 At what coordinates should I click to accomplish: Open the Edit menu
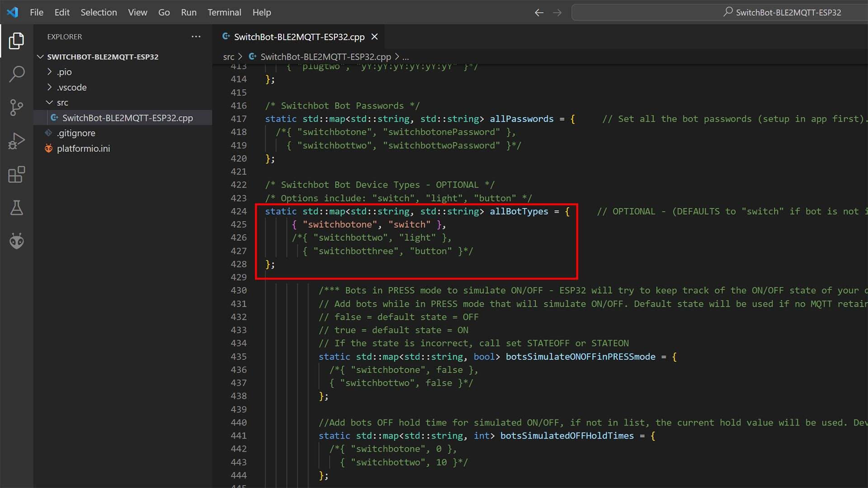click(62, 12)
